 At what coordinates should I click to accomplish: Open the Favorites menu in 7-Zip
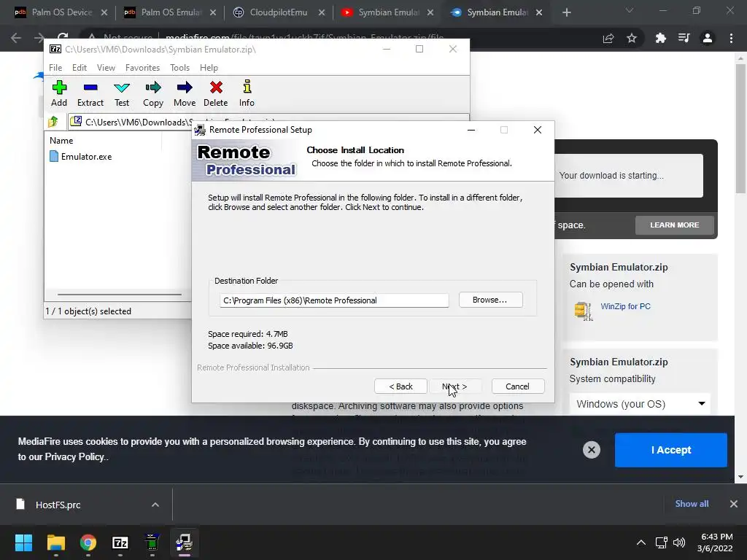point(142,68)
